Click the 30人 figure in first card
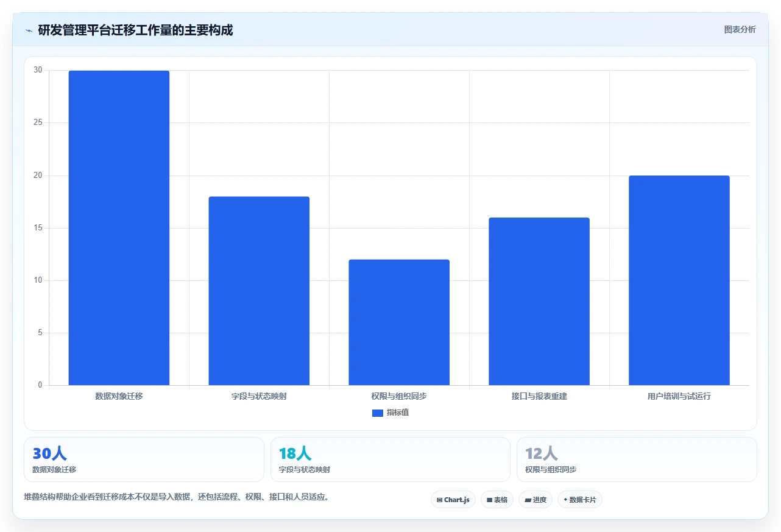Image resolution: width=781 pixels, height=532 pixels. [x=49, y=453]
